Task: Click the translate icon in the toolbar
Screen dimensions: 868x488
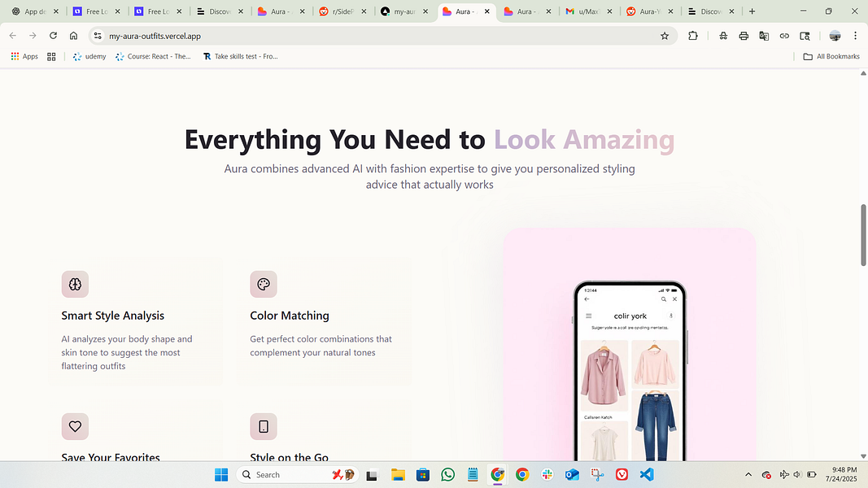Action: (764, 36)
